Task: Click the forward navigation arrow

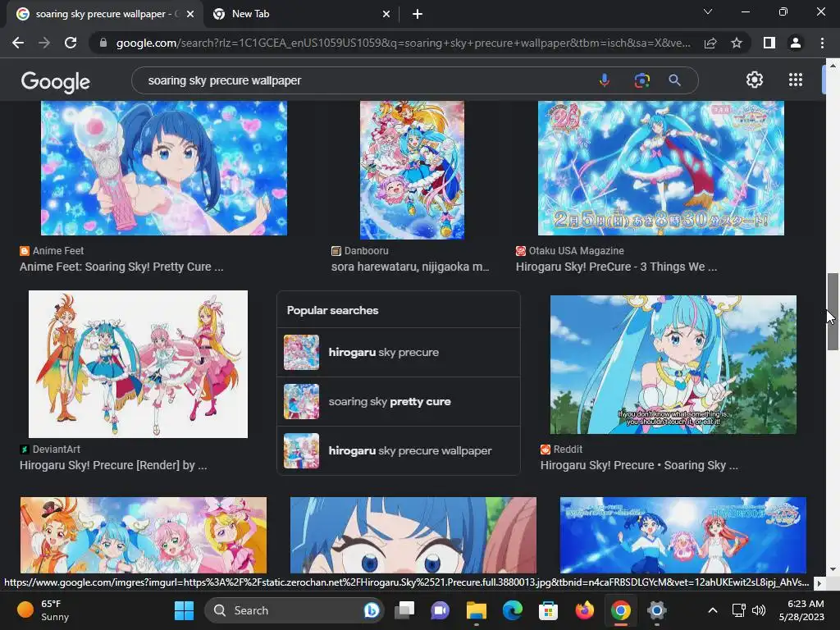Action: point(44,43)
